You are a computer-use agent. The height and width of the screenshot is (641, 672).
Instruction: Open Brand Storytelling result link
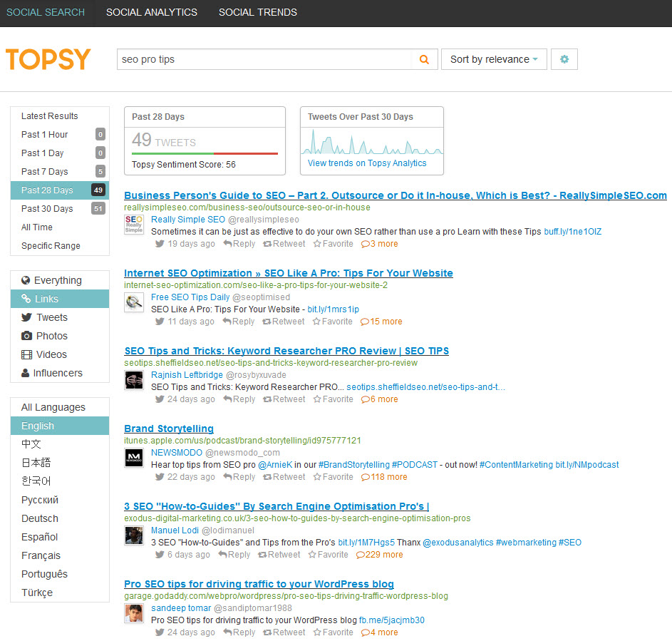click(169, 429)
